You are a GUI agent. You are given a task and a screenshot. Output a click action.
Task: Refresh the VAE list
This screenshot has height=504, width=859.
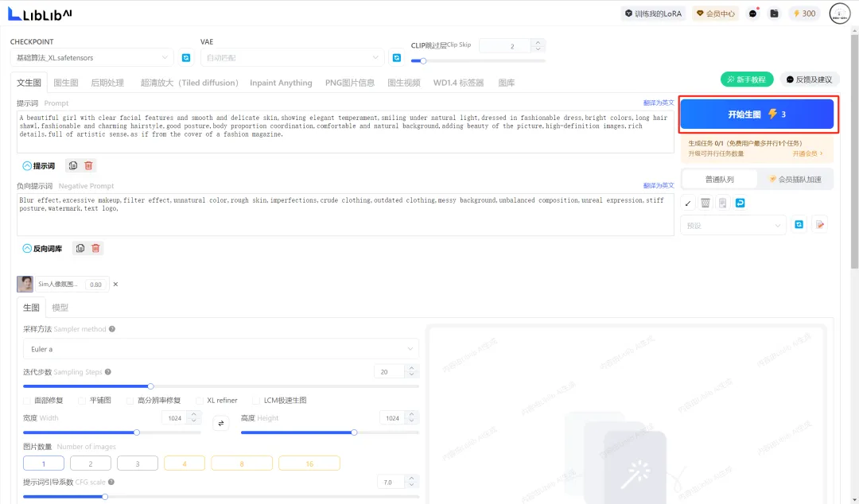click(x=397, y=57)
